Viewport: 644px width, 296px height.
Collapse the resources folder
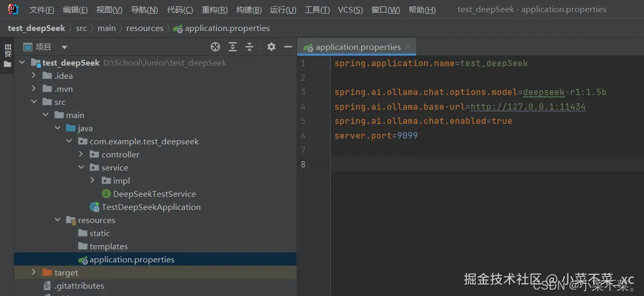point(58,220)
